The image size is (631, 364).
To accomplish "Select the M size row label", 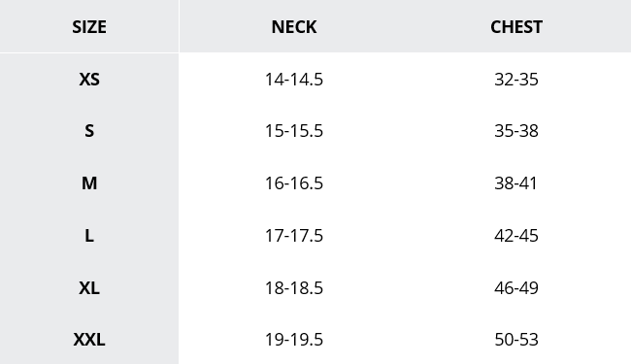I will coord(89,183).
